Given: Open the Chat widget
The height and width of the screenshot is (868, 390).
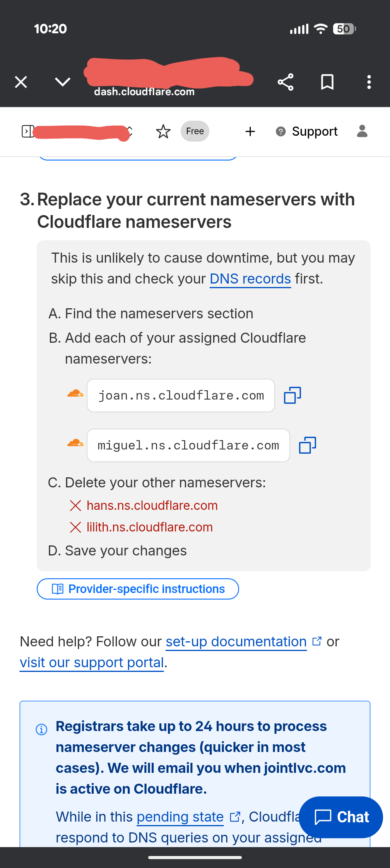Looking at the screenshot, I should 341,817.
